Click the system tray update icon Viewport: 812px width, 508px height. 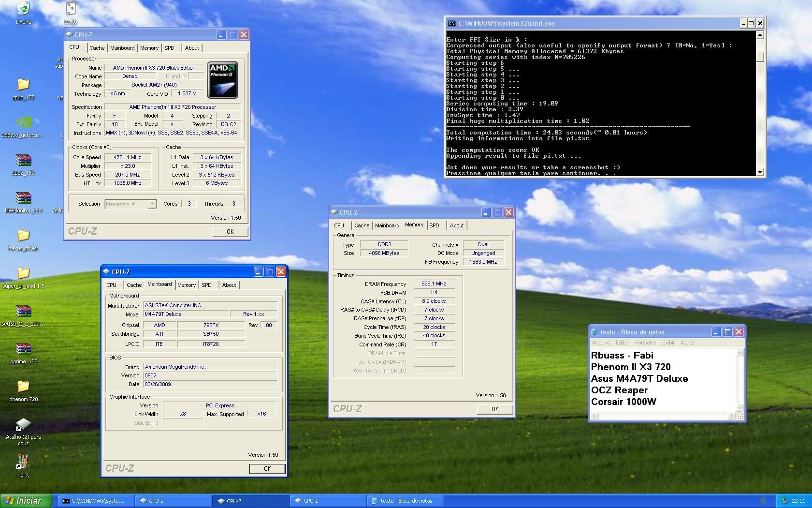[x=784, y=501]
